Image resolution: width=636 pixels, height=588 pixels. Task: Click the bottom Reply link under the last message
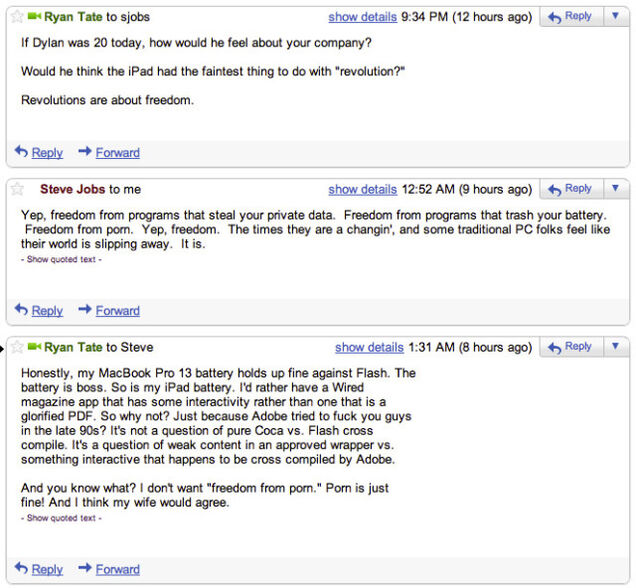(46, 569)
